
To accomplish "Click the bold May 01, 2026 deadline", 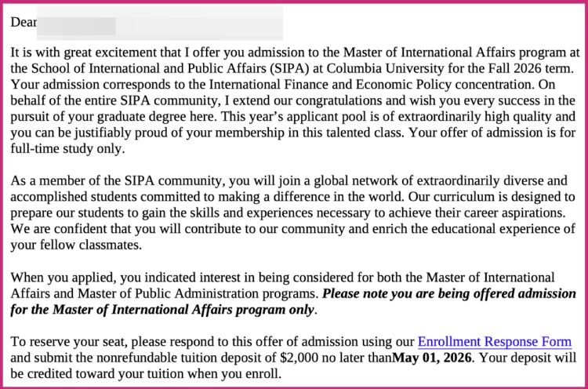I will (x=434, y=358).
